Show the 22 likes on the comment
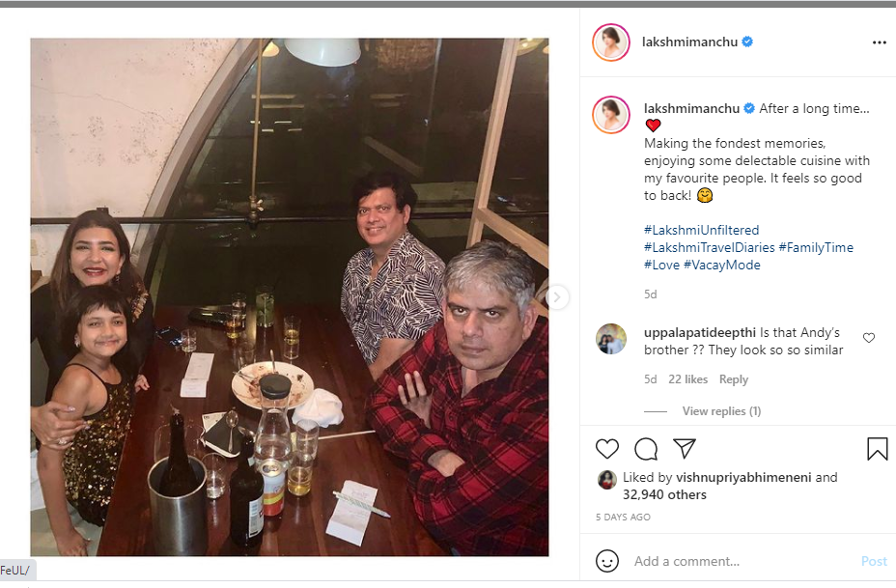896x588 pixels. pos(687,379)
